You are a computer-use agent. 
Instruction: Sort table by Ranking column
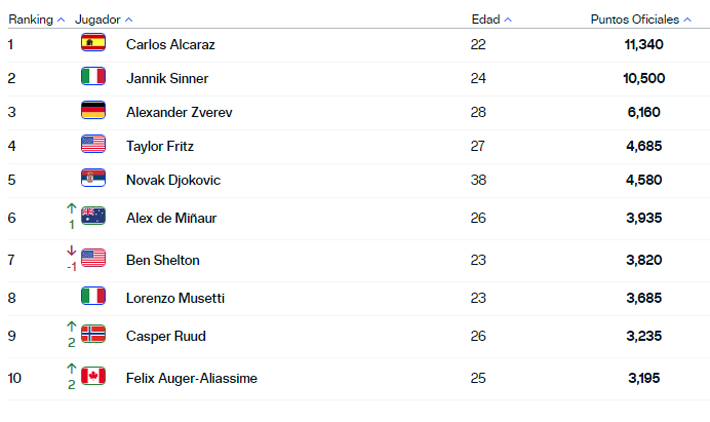point(37,19)
